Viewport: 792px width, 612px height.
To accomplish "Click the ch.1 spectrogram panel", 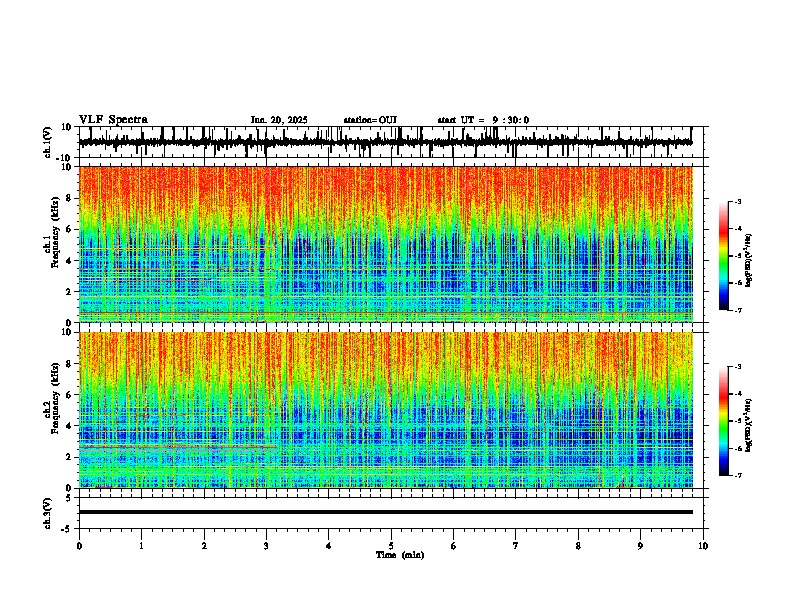I will [385, 244].
